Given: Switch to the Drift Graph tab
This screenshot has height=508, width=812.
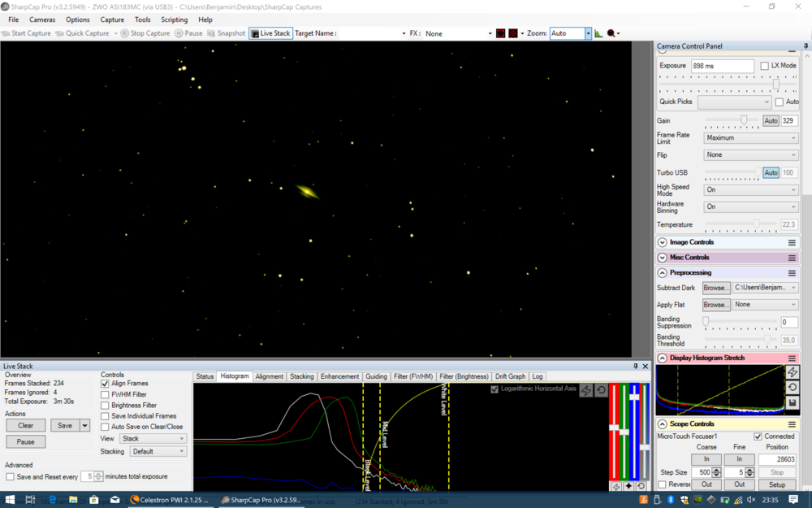Looking at the screenshot, I should click(x=510, y=376).
